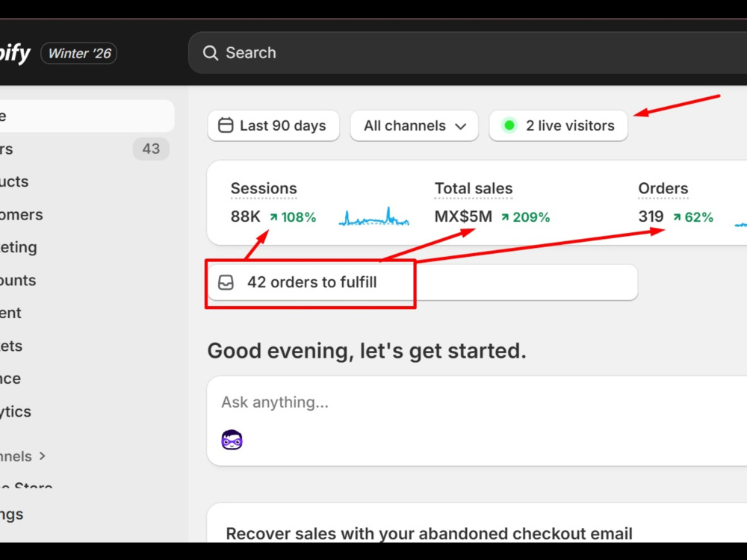Open the Last 90 days date picker
The image size is (747, 560).
pos(273,125)
